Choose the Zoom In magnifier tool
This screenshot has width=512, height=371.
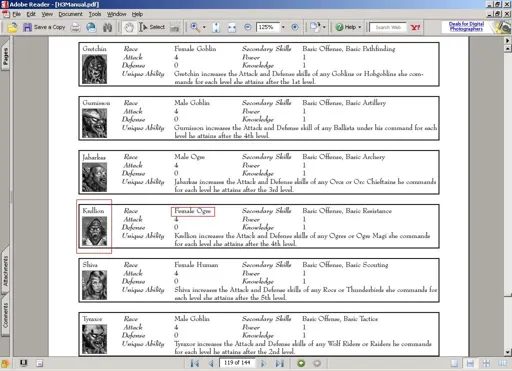[x=195, y=27]
